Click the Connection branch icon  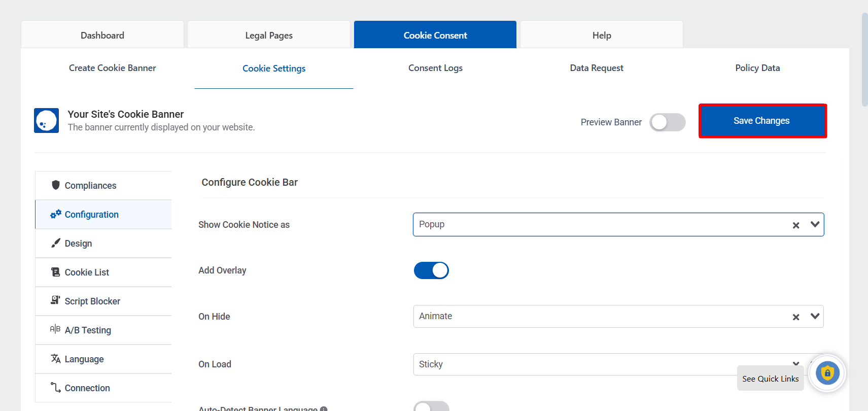(x=56, y=387)
